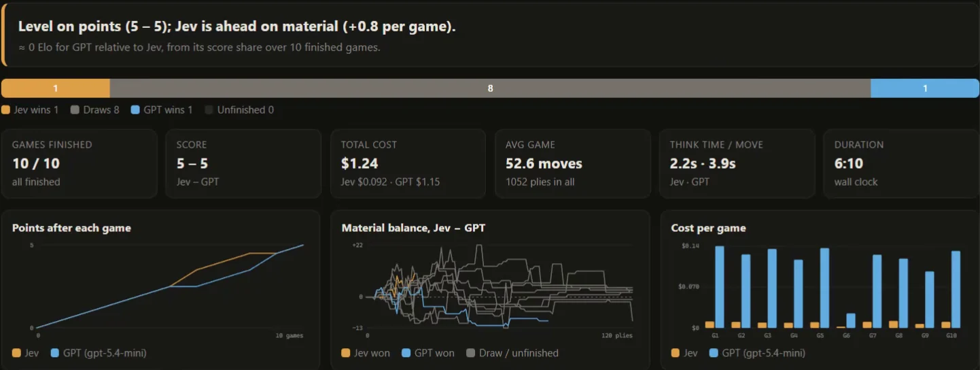Select the Score 5 – 5 card
This screenshot has height=370, width=980.
tap(243, 163)
